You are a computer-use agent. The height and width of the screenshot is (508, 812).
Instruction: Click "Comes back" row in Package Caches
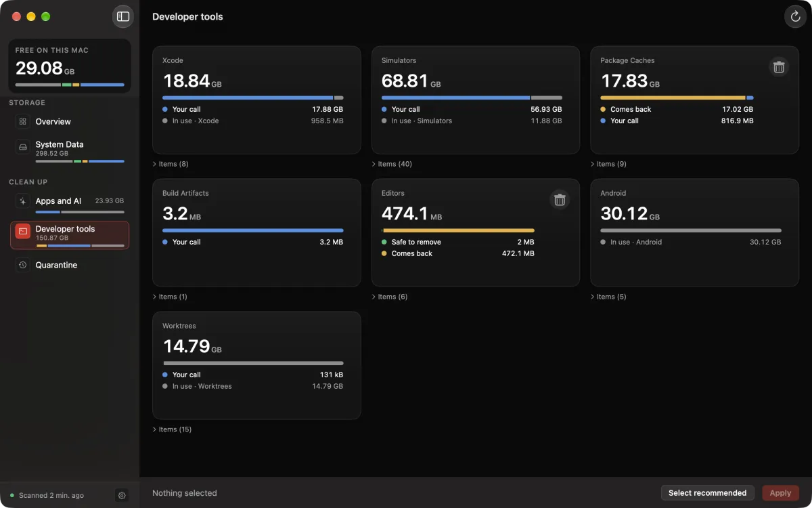pyautogui.click(x=677, y=109)
